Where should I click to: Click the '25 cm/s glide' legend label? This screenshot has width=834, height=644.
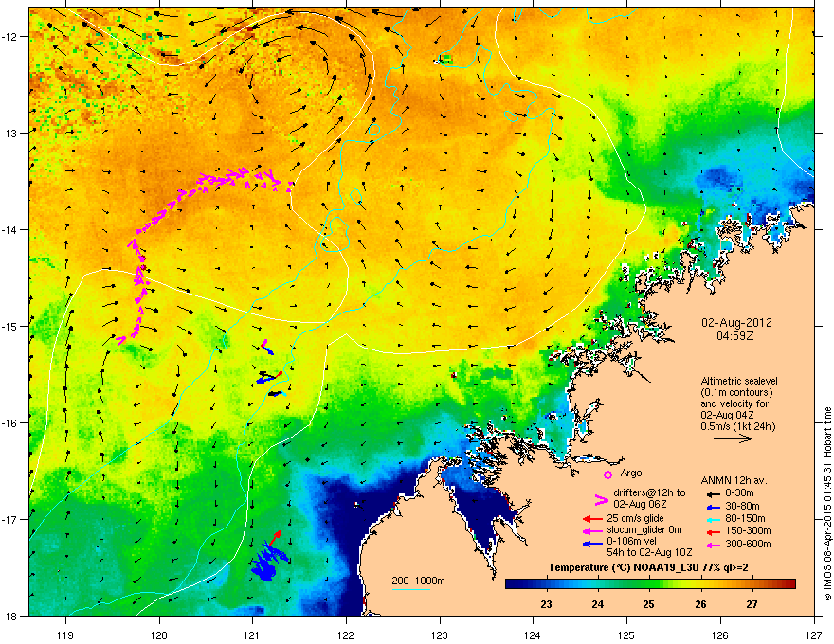pos(636,518)
